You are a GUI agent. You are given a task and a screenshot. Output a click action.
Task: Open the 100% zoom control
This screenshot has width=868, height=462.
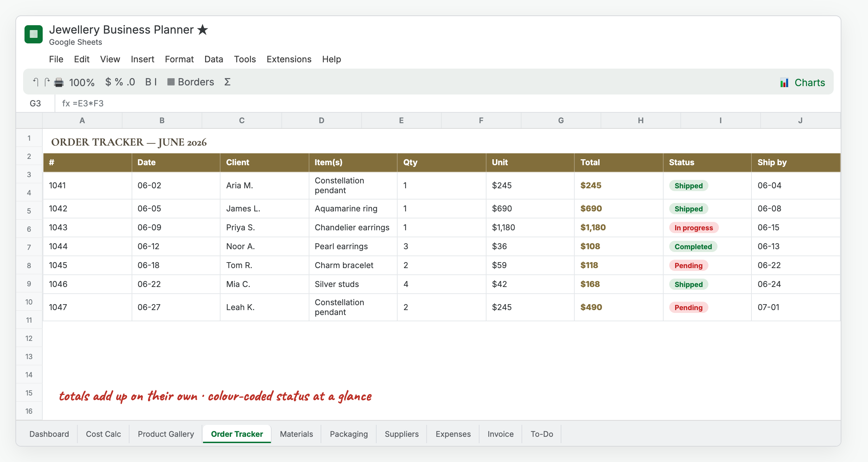tap(82, 83)
